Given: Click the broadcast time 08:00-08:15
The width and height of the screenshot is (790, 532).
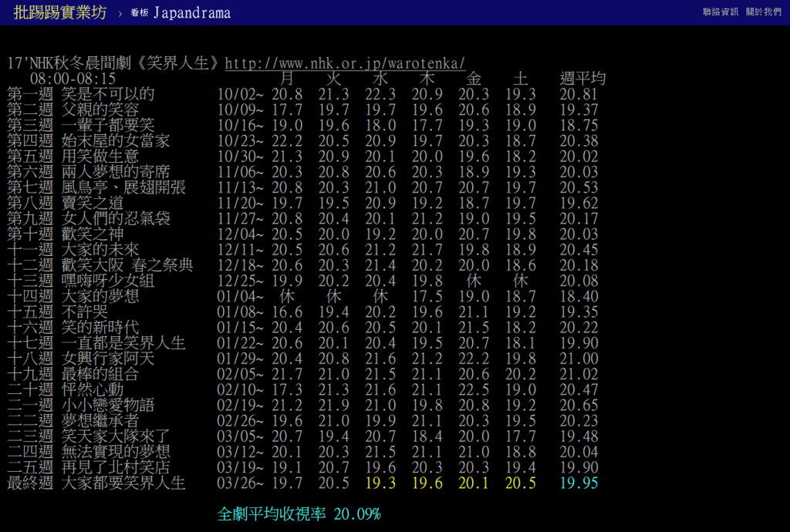Looking at the screenshot, I should [x=73, y=79].
